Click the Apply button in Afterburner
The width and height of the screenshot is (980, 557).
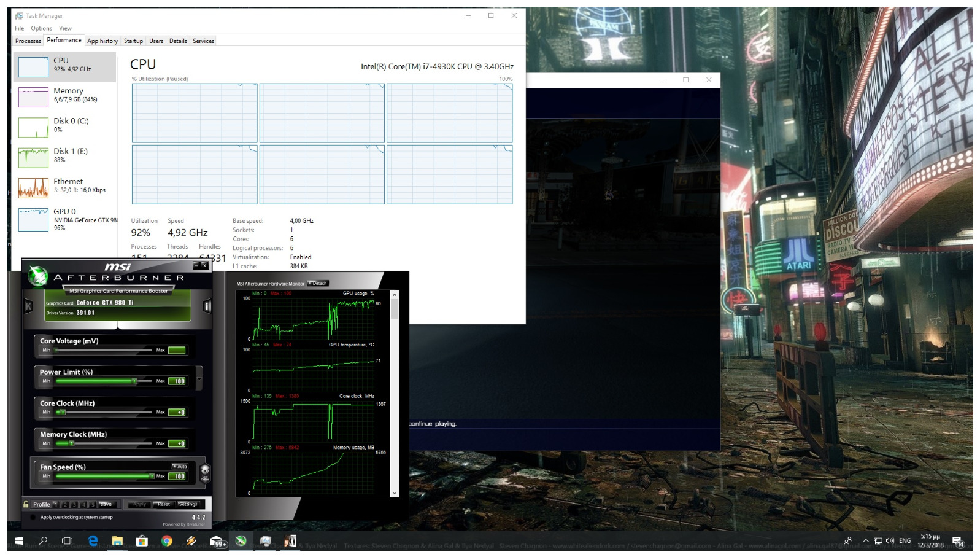pos(139,504)
